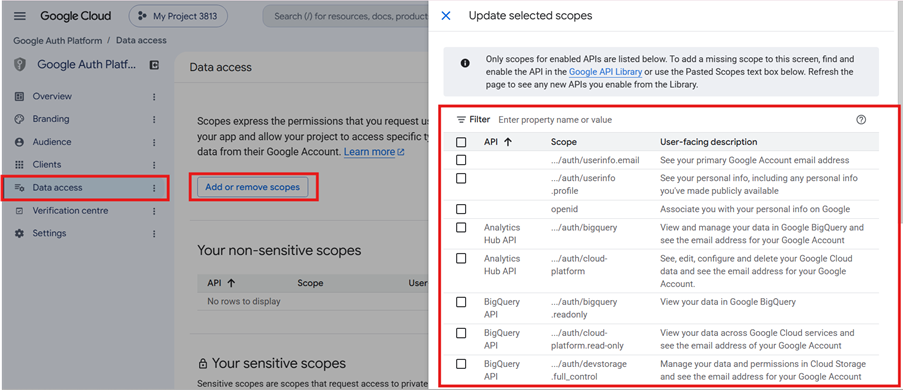Click the Add or remove scopes button
The height and width of the screenshot is (390, 903).
[x=252, y=187]
